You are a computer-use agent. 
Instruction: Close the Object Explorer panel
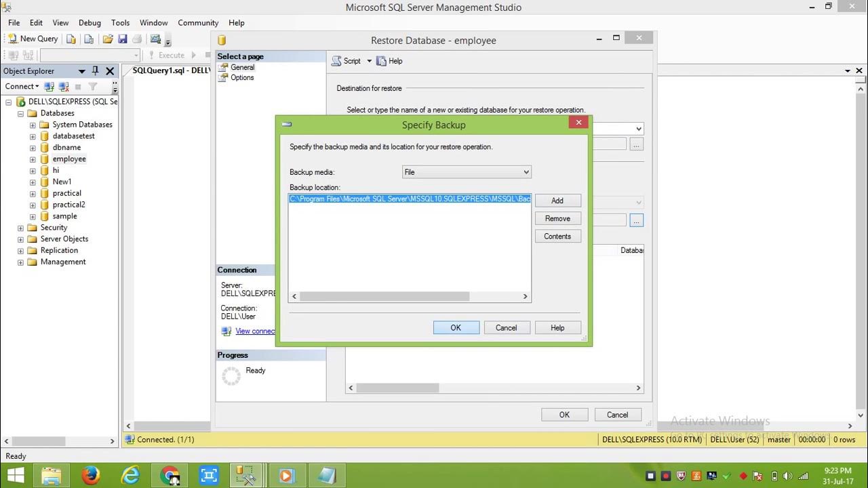click(x=110, y=71)
